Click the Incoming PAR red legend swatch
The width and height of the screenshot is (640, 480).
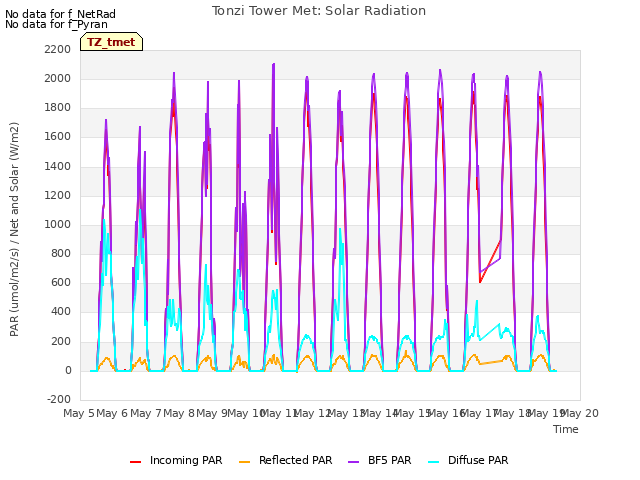pos(136,462)
